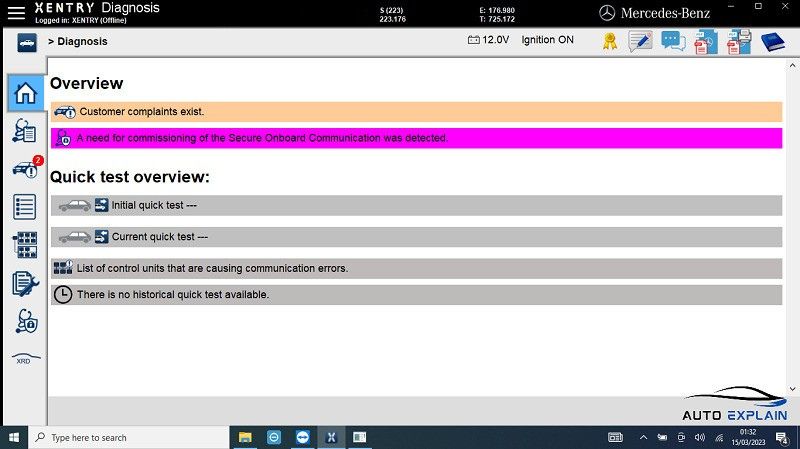
Task: Open the control unit grid sidebar icon
Action: point(24,245)
